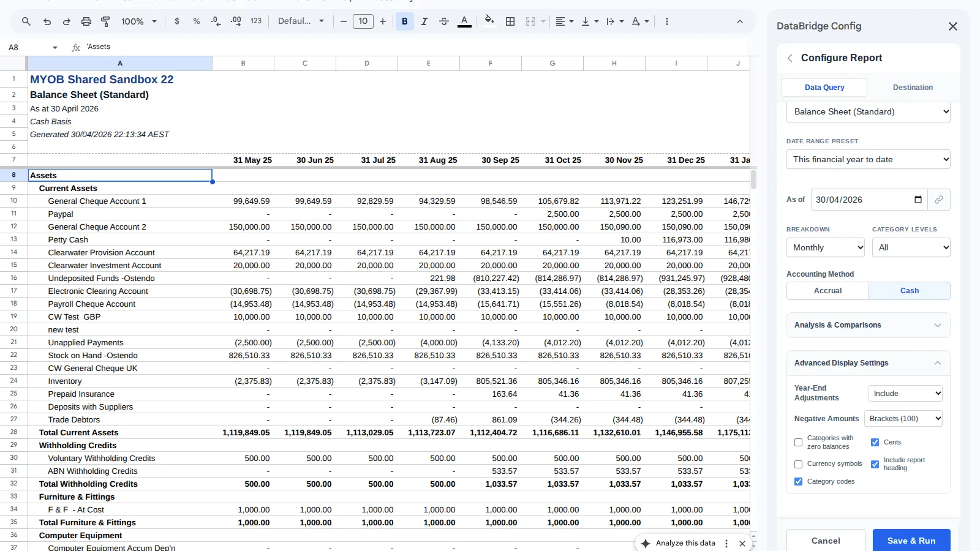Open the Balance Sheet (Standard) report dropdown

pyautogui.click(x=869, y=112)
